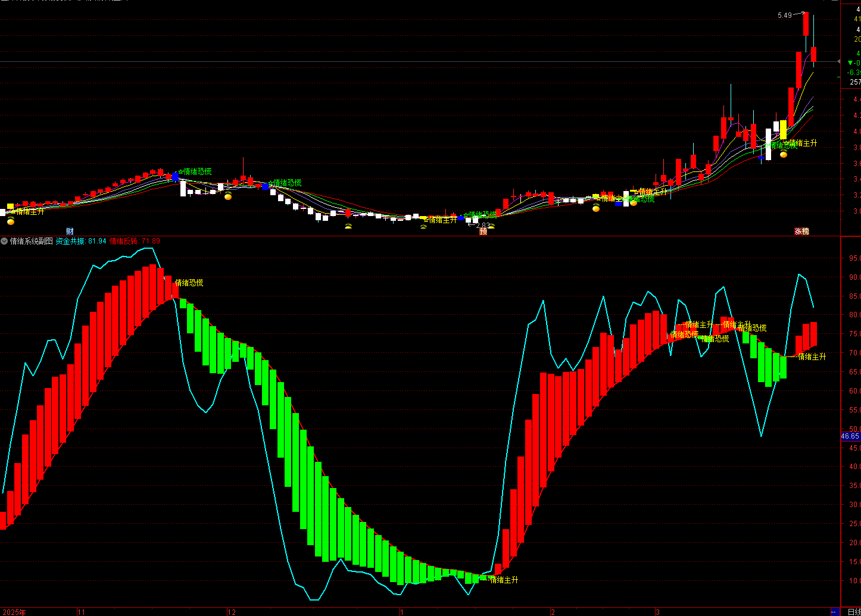Image resolution: width=861 pixels, height=616 pixels.
Task: Click the blue 46.65 value tag on the axis
Action: coord(850,436)
